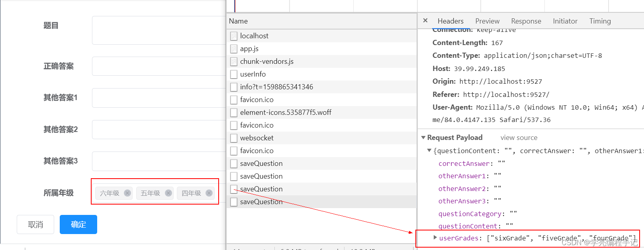Click the app.js file icon
The height and width of the screenshot is (250, 644).
(x=234, y=49)
